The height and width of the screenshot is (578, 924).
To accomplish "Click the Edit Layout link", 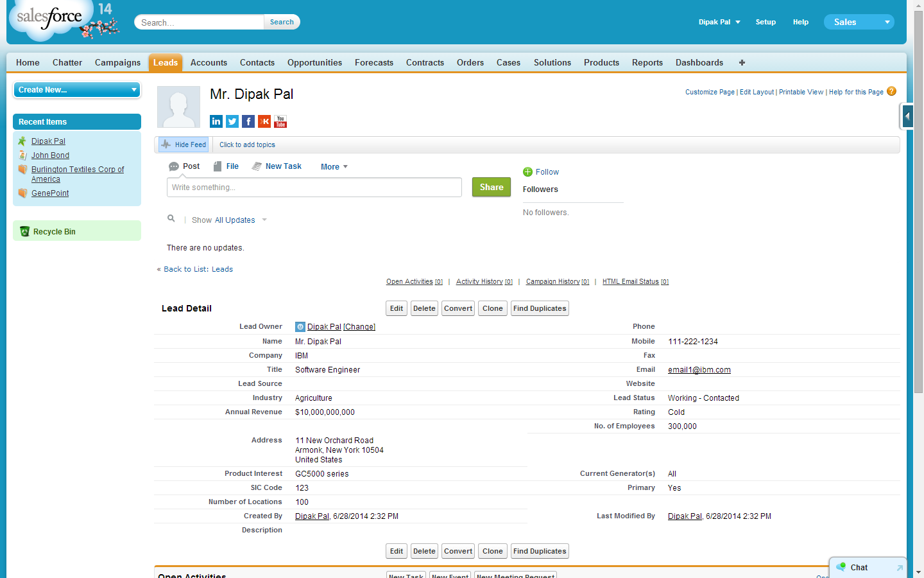I will click(757, 92).
